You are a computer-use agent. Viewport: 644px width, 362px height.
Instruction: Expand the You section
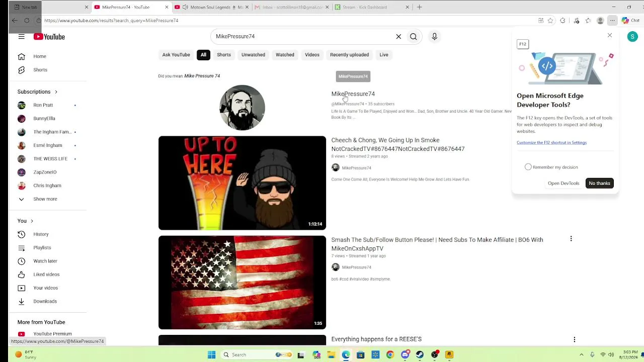tap(25, 221)
